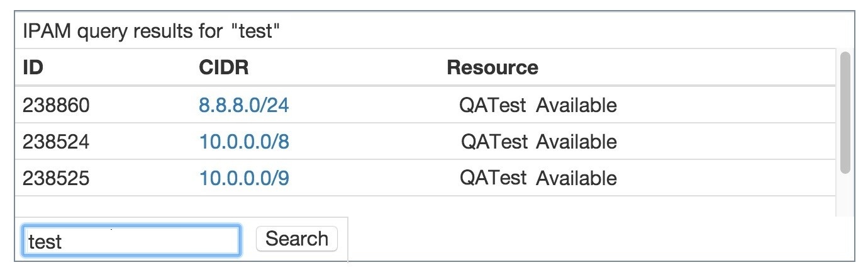Open the 8.8.8.0/24 CIDR link
Screen dimensions: 868x272
coord(244,105)
